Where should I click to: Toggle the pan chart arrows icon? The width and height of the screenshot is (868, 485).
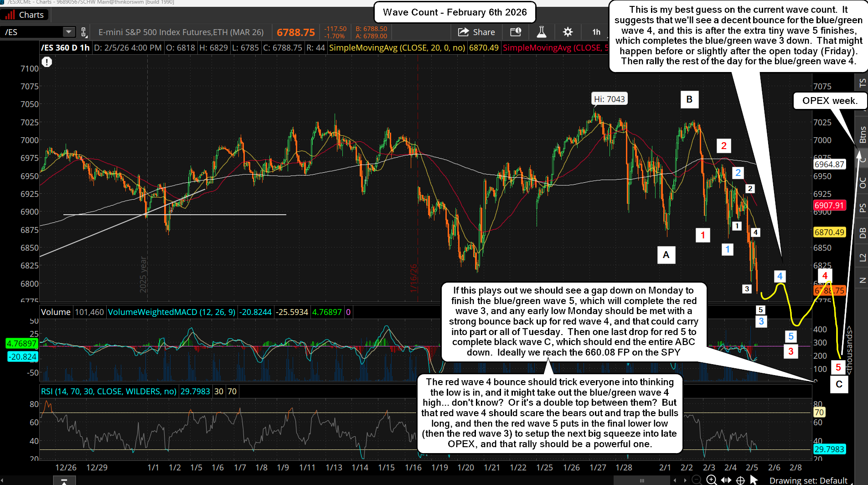726,480
